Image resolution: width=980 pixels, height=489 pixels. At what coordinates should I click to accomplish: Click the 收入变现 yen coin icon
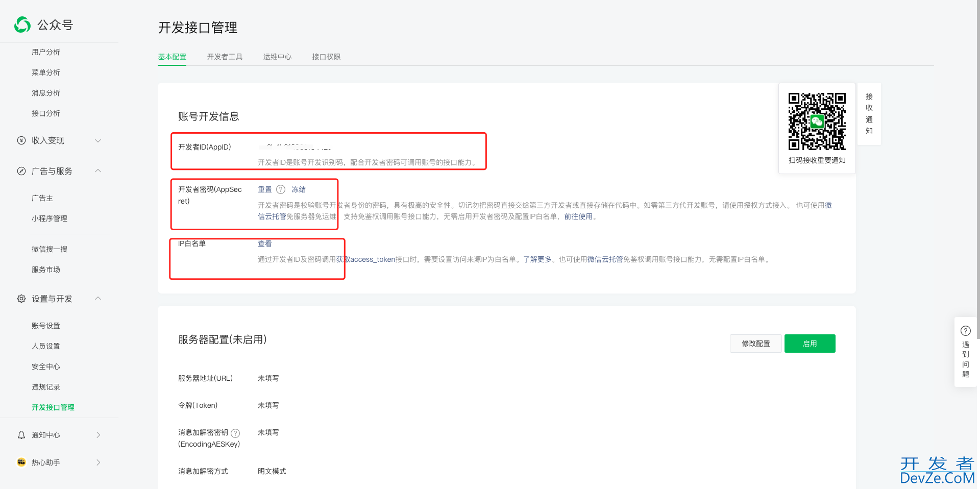21,140
